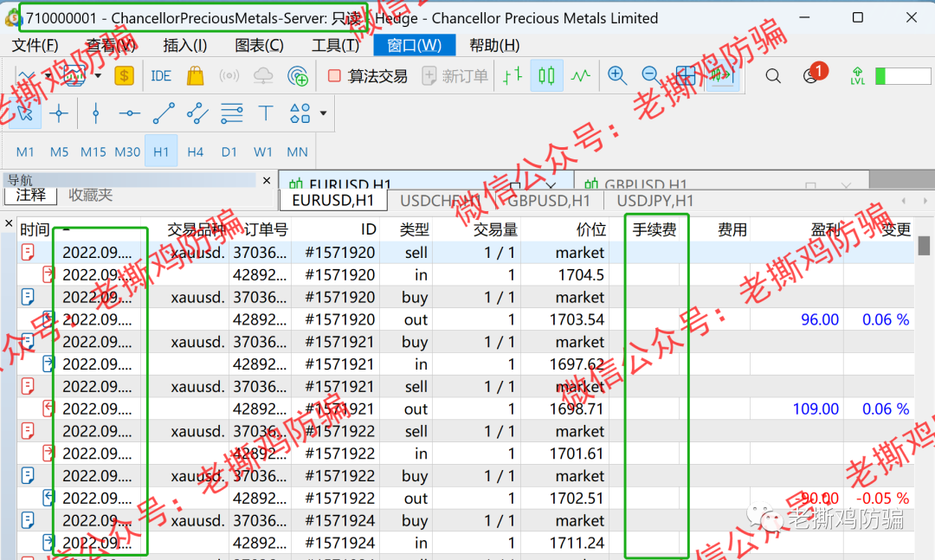Select the equidistant channel tool

pos(197,113)
